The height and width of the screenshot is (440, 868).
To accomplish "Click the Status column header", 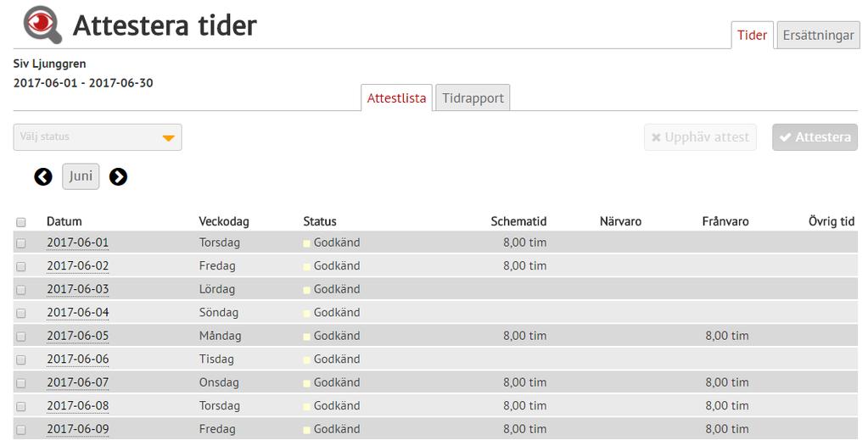I will [319, 221].
